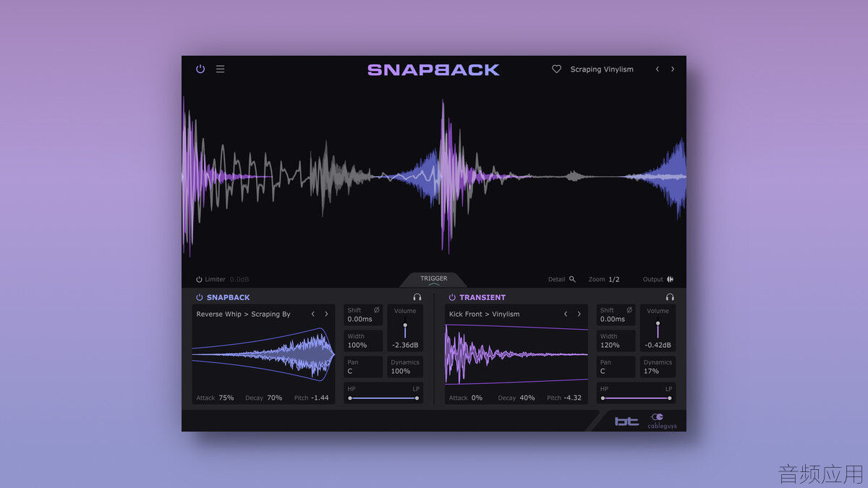Click Transient Decay 40% value
Viewport: 868px width, 488px height.
pos(527,398)
